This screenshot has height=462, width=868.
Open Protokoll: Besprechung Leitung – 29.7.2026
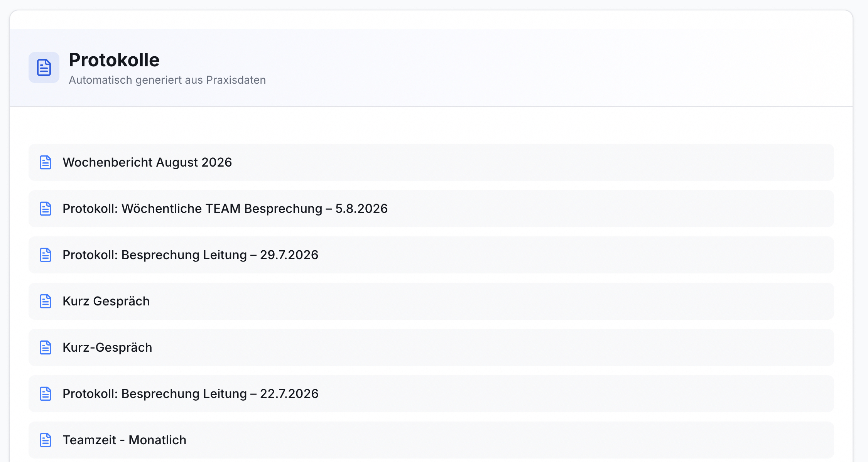tap(431, 255)
